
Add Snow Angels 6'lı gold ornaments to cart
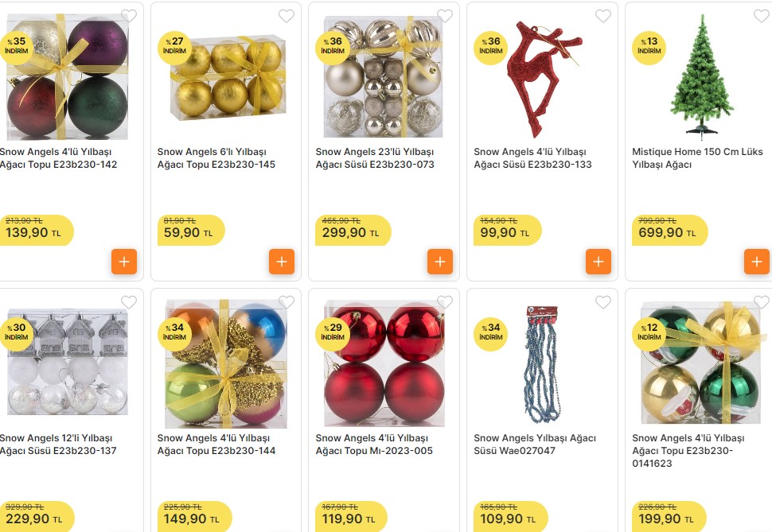(x=282, y=262)
